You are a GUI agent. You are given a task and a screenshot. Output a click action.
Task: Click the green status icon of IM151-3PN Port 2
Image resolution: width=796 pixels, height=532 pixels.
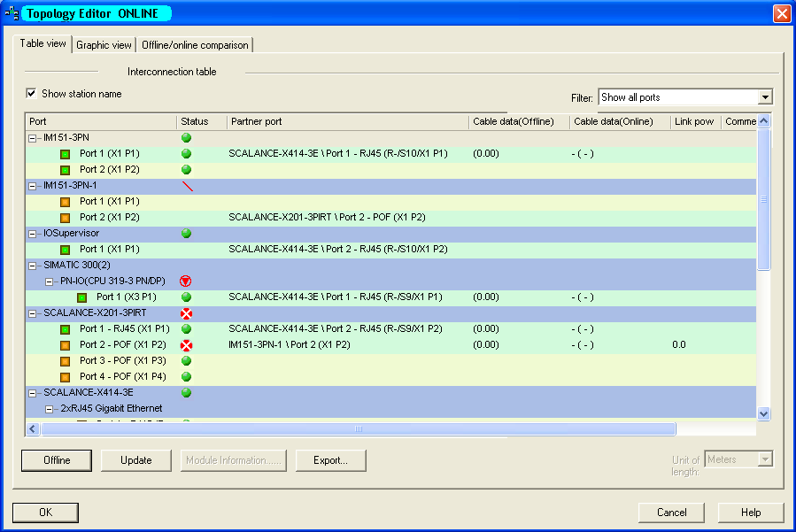coord(186,170)
